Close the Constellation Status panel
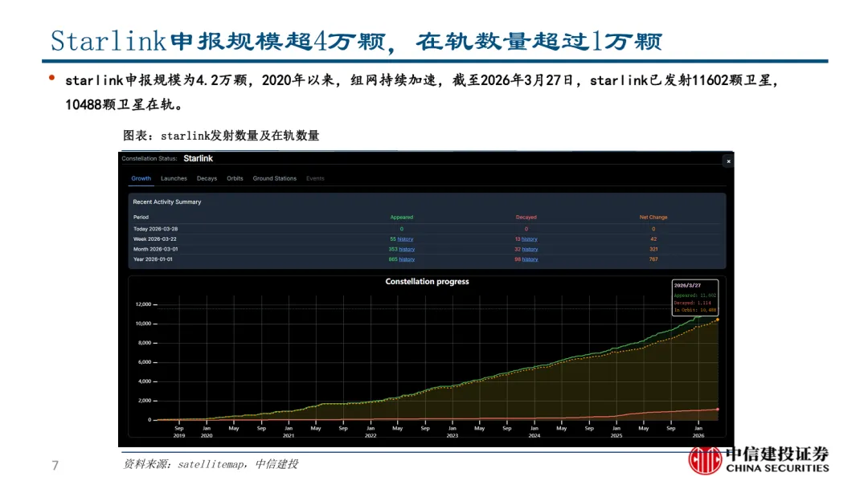The width and height of the screenshot is (868, 485). 728,161
